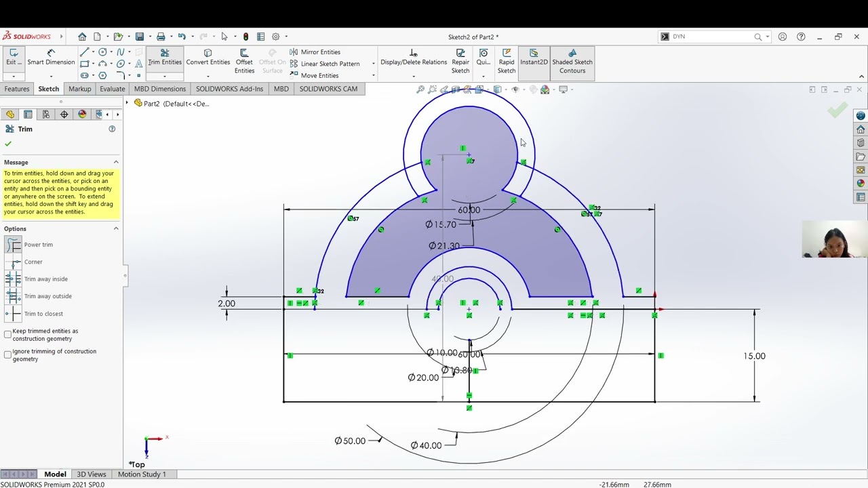
Task: Select the Line sketch tool
Action: tap(84, 52)
